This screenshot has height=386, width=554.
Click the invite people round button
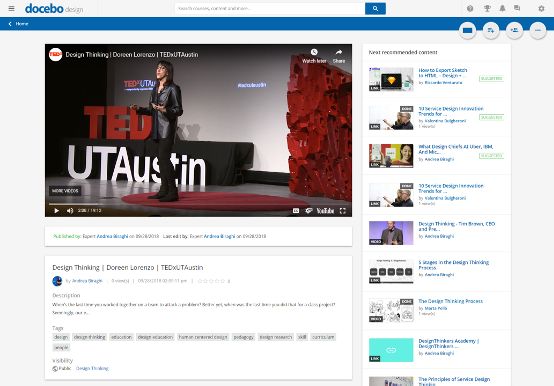click(x=514, y=30)
